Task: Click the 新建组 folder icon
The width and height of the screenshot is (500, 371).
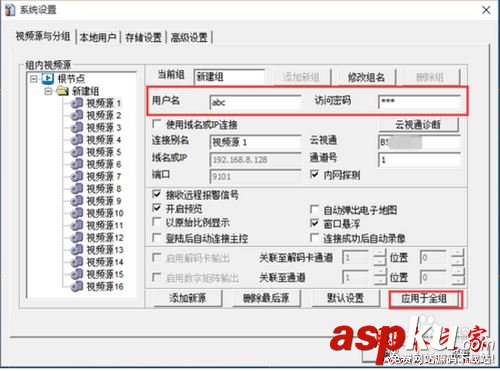Action: tap(62, 91)
